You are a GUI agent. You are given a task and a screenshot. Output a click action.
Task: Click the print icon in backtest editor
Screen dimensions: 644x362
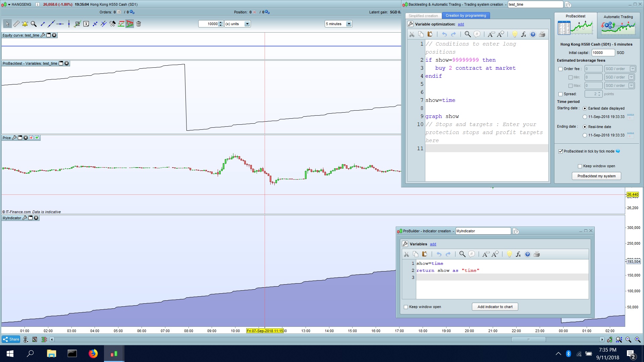click(x=542, y=34)
